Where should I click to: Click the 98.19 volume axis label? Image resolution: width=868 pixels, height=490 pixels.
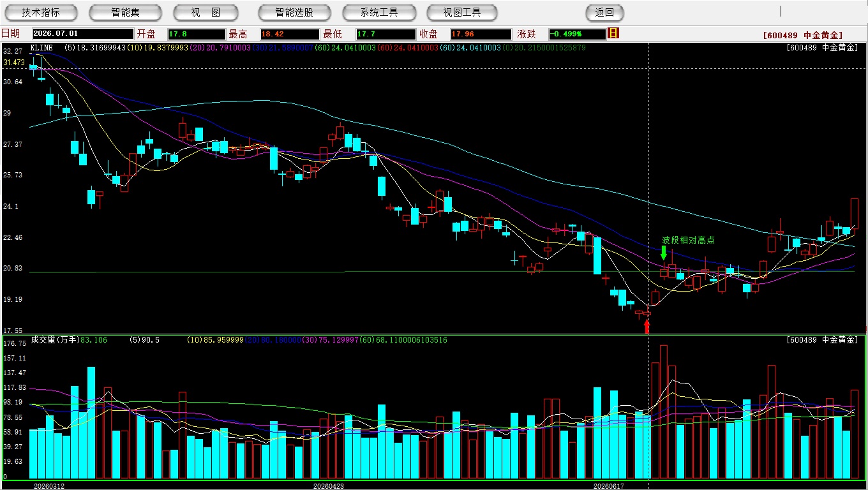[13, 403]
